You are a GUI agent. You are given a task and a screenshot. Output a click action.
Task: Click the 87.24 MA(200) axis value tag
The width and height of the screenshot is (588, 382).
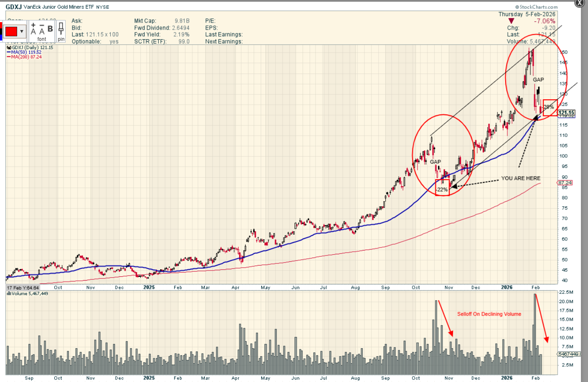click(565, 183)
